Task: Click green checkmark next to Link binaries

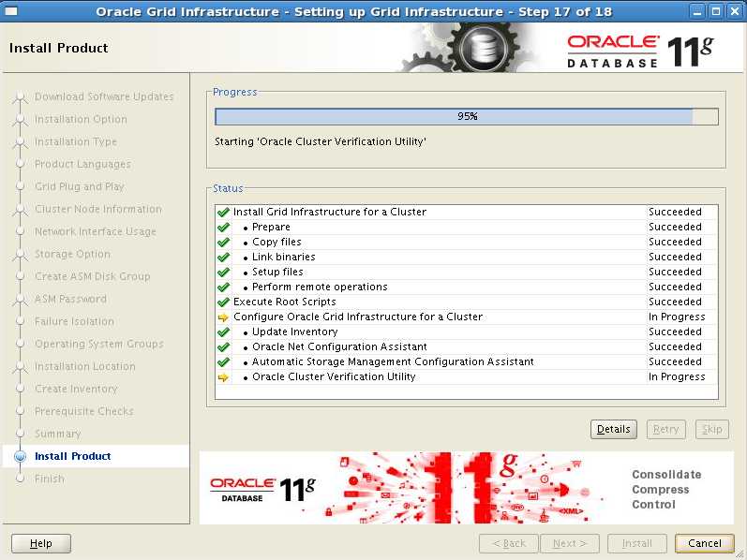Action: point(223,258)
